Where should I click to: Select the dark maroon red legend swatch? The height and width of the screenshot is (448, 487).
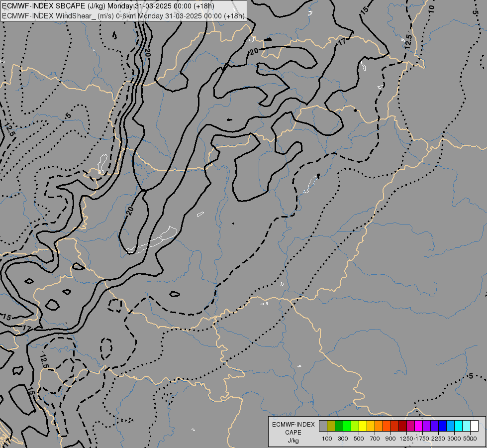(x=403, y=426)
